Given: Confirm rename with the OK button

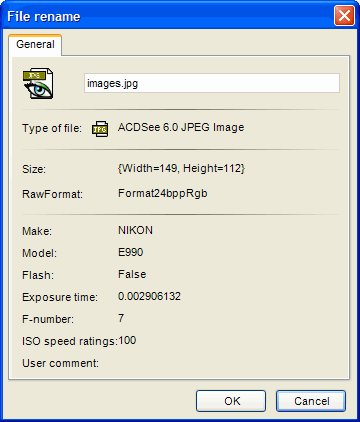Looking at the screenshot, I should click(x=231, y=401).
